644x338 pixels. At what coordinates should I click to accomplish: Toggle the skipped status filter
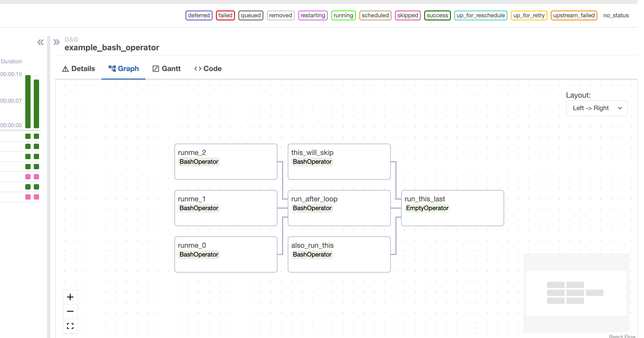407,15
